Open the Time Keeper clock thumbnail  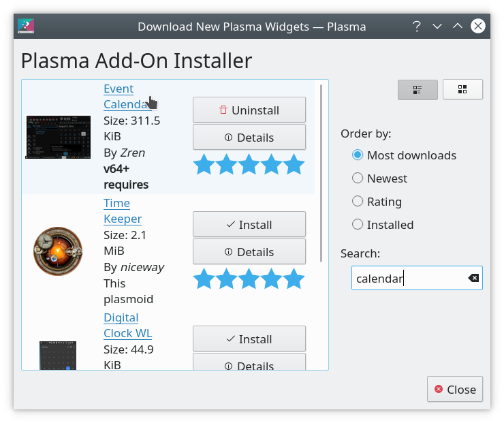(58, 251)
